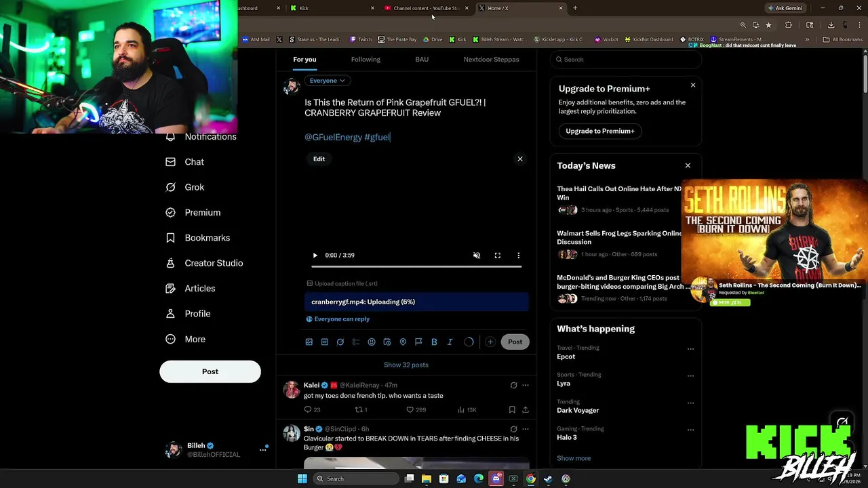This screenshot has height=488, width=868.
Task: Open more options for Lyra trend
Action: (x=690, y=376)
